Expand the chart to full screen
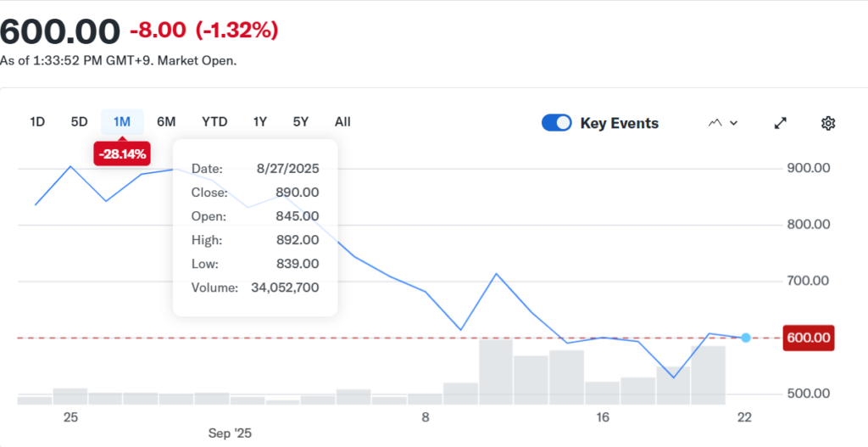 tap(781, 123)
